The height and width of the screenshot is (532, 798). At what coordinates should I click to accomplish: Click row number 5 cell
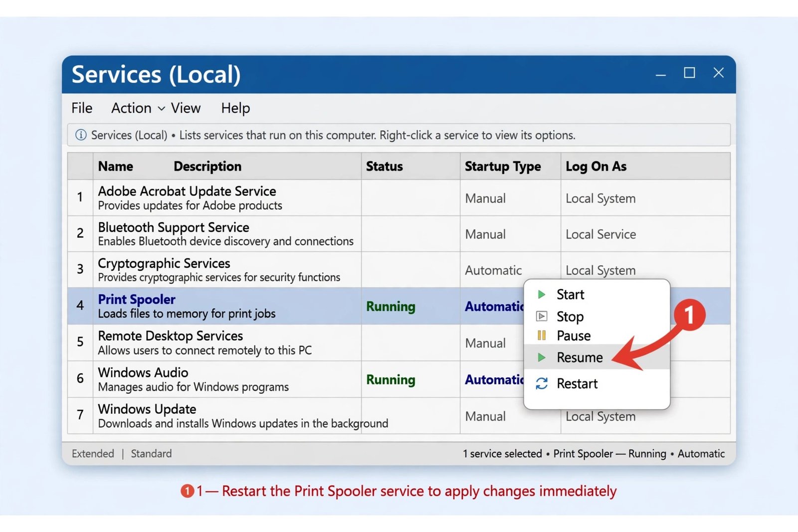[x=80, y=342]
